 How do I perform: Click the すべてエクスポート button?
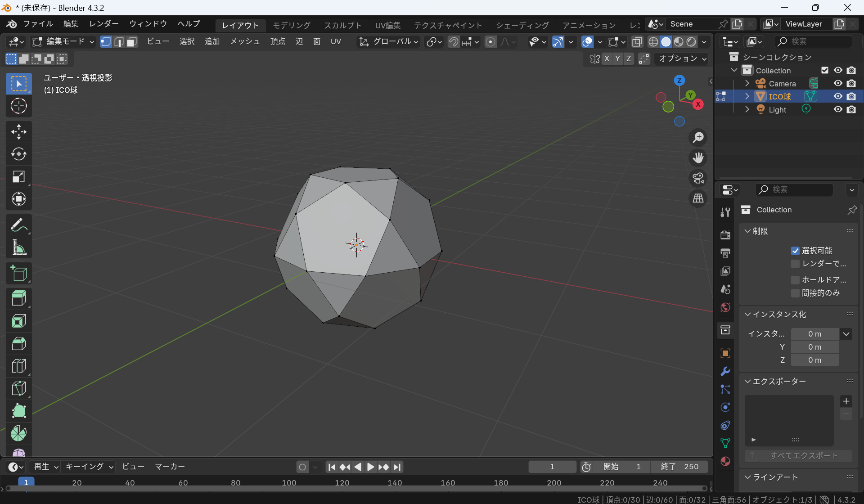(798, 455)
